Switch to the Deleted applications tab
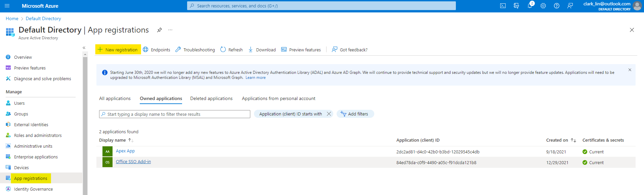The width and height of the screenshot is (644, 195). point(211,98)
